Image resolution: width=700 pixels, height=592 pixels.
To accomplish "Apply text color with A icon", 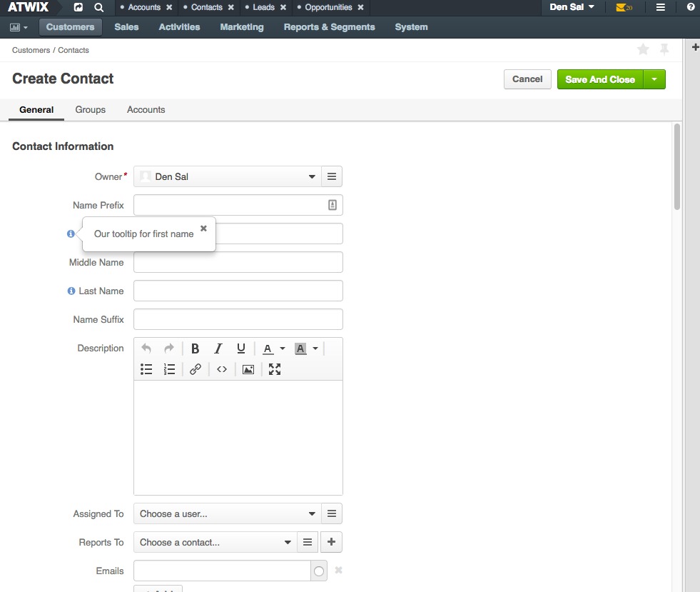I will tap(268, 348).
